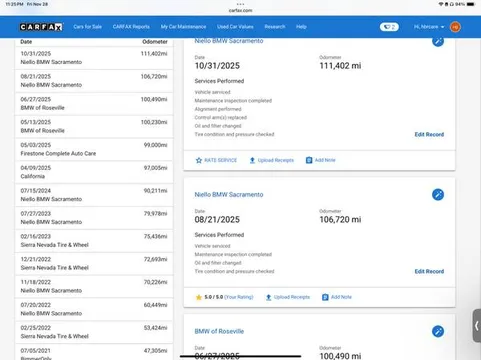The height and width of the screenshot is (360, 481).
Task: Open the CARFAX Reports menu
Action: 131,27
